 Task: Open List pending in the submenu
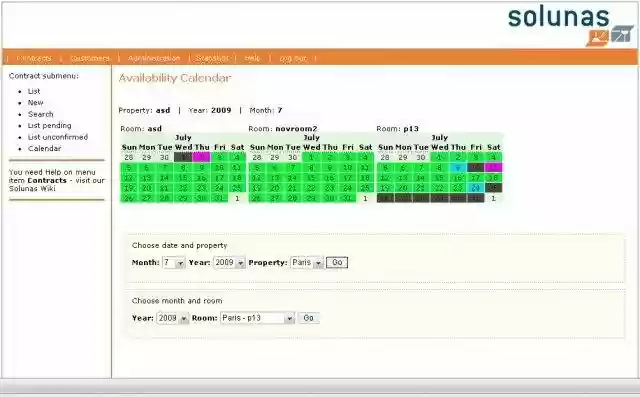point(49,125)
